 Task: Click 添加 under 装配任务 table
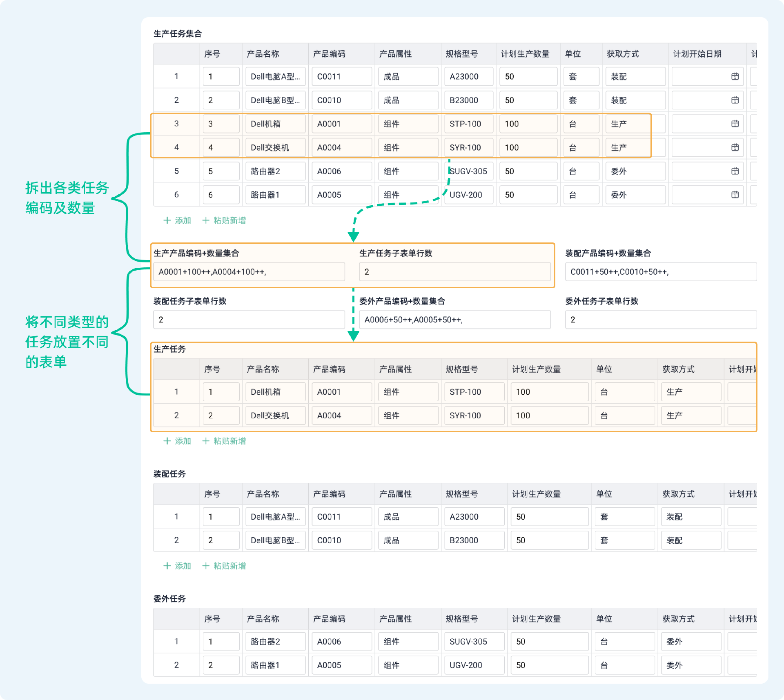pos(177,566)
